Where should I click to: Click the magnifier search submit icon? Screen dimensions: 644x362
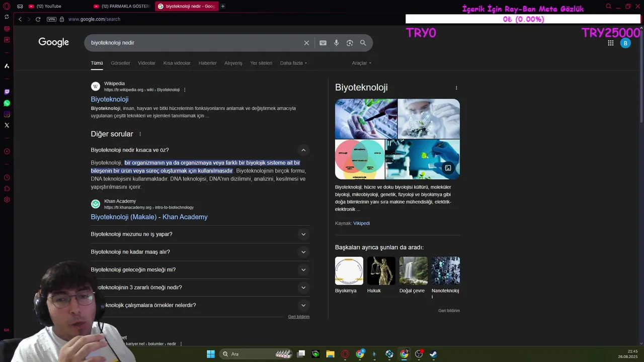click(x=363, y=43)
